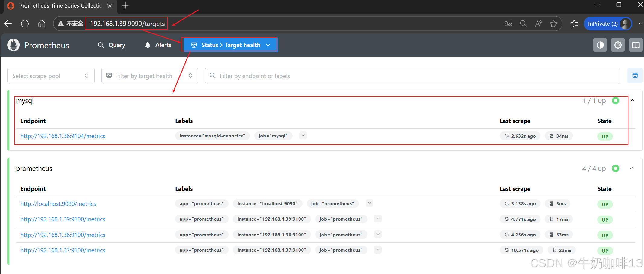Open the browser home page

pos(42,24)
